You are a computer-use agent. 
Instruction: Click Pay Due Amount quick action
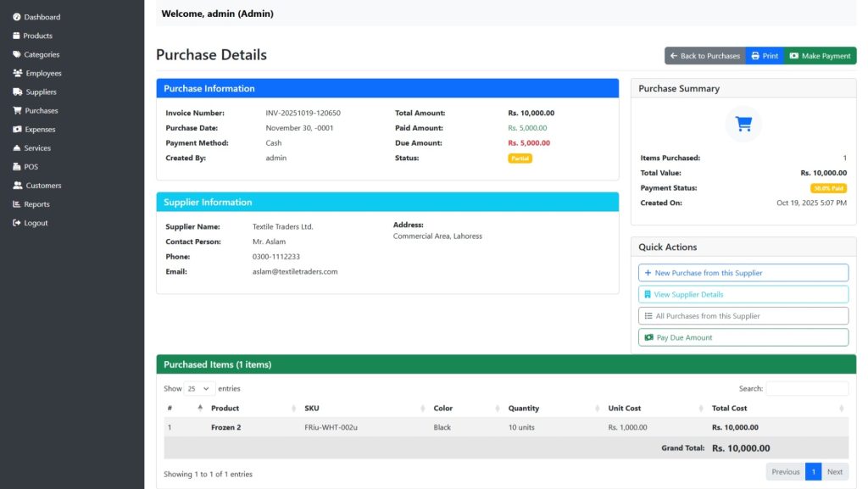tap(743, 337)
